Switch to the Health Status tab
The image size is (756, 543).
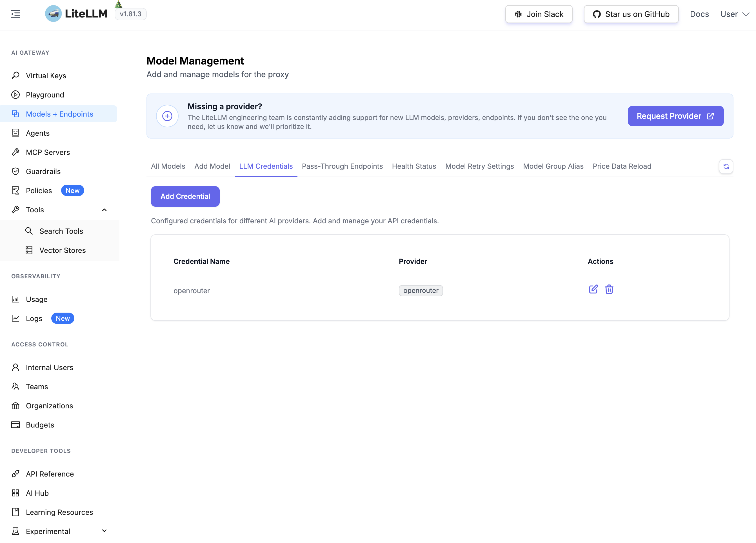click(x=414, y=166)
